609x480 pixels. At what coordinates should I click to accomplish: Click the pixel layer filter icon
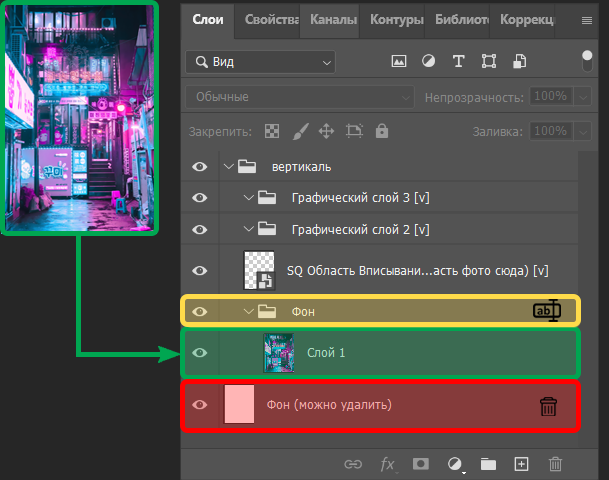click(x=398, y=62)
